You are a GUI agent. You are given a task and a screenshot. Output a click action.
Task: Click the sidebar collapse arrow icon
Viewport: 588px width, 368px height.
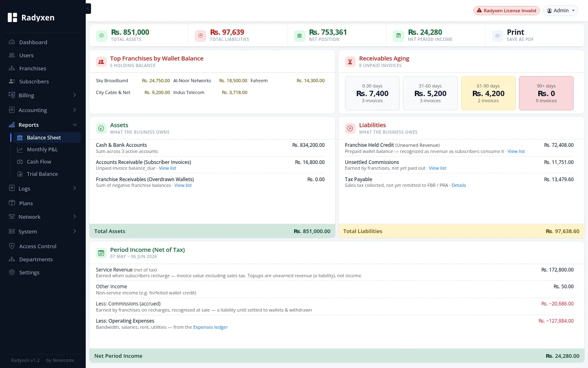[88, 9]
